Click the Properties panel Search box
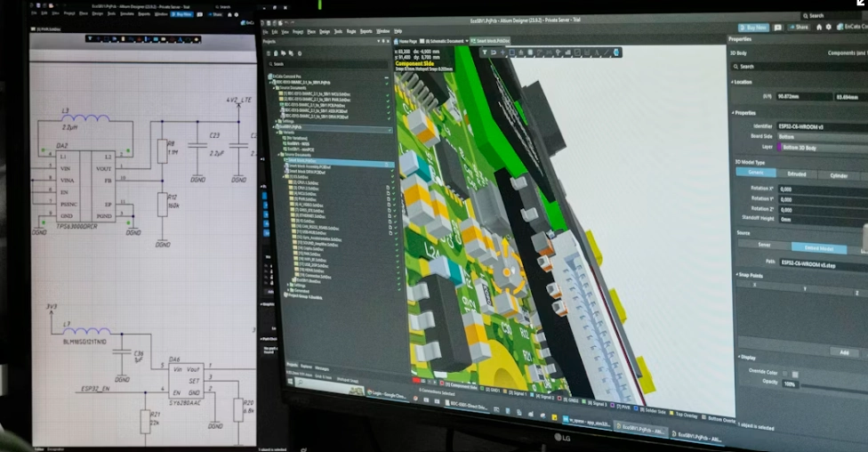Screen dimensions: 868x452 [x=800, y=67]
